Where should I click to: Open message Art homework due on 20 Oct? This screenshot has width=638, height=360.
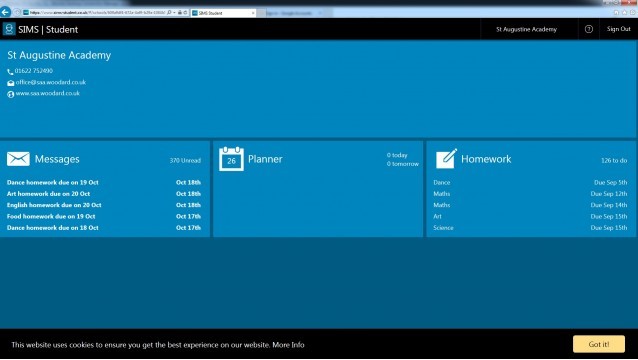[104, 194]
